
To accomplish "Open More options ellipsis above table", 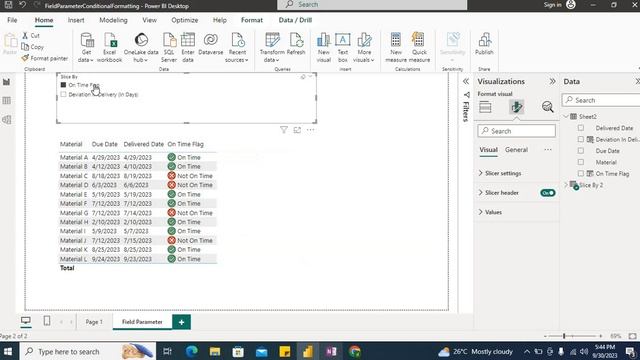I will (x=311, y=130).
